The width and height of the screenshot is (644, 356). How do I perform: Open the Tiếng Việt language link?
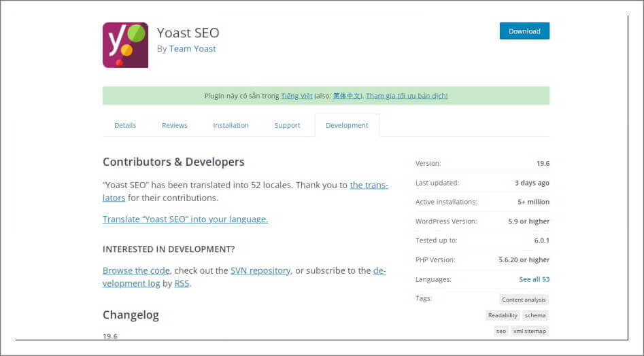(296, 96)
